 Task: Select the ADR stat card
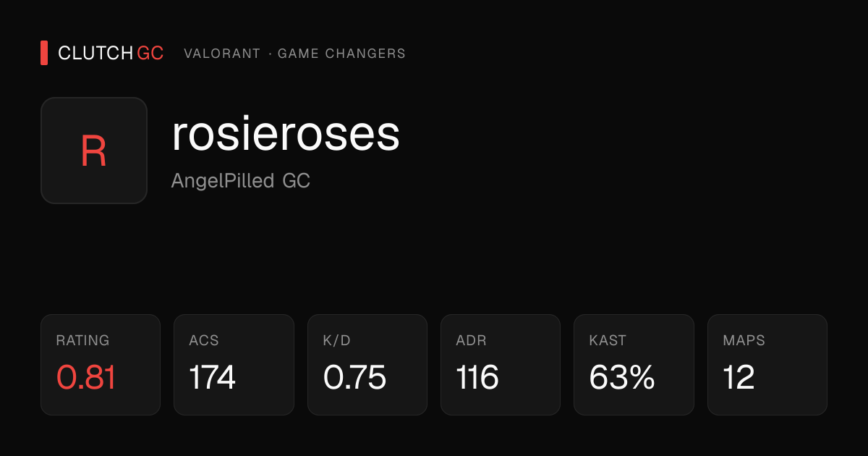(x=501, y=365)
